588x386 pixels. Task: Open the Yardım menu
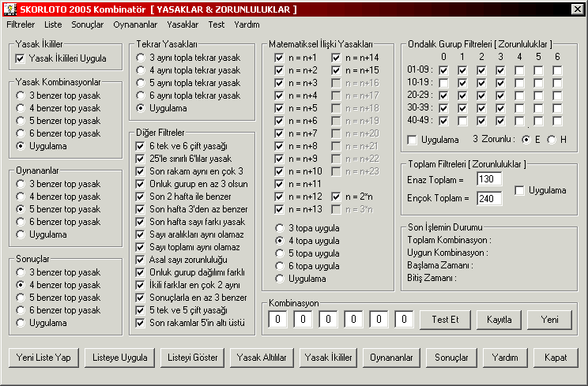click(247, 24)
